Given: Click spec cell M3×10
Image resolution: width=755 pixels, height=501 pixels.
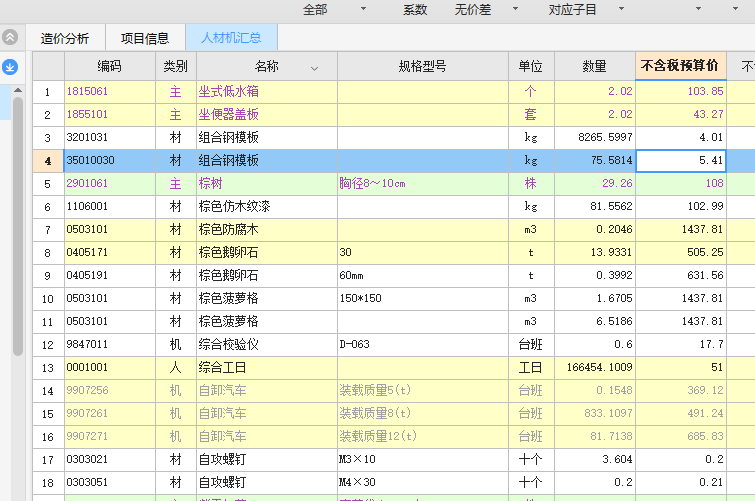Looking at the screenshot, I should click(423, 460).
